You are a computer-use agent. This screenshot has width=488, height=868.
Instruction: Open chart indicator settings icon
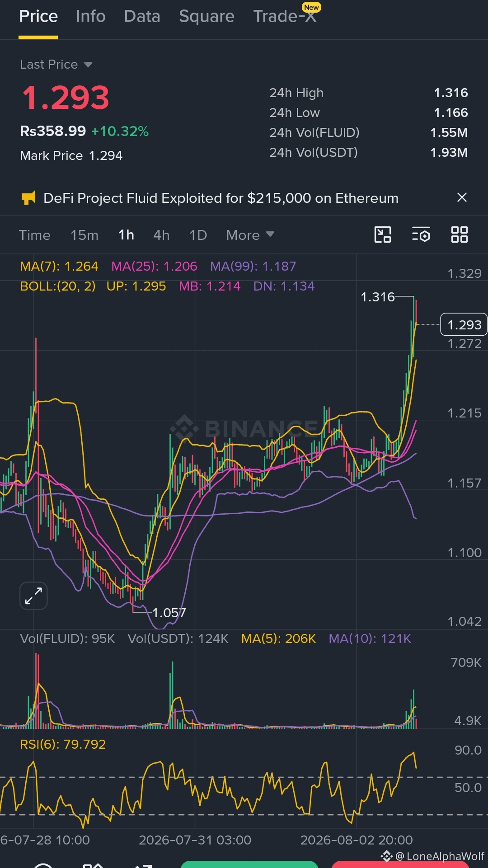pyautogui.click(x=421, y=235)
